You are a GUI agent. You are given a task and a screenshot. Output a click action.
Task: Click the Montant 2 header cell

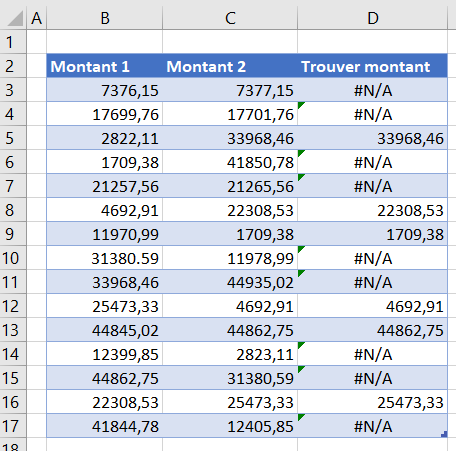coord(230,66)
